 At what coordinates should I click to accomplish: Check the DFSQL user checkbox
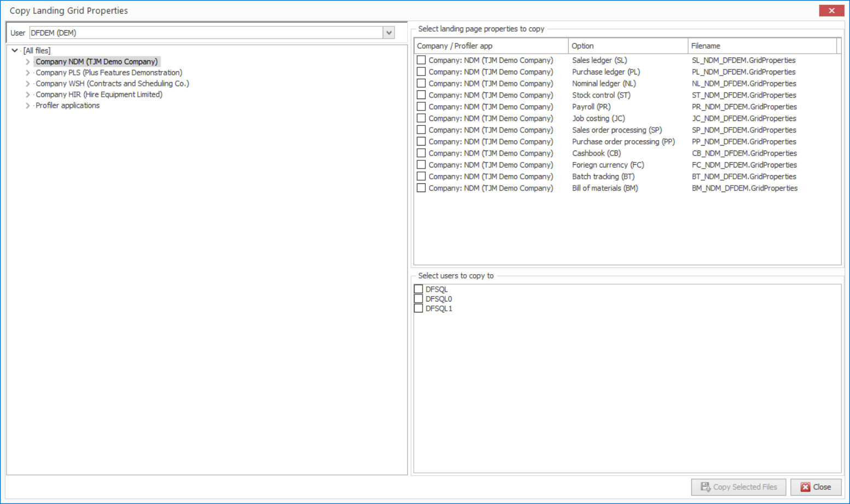coord(419,289)
